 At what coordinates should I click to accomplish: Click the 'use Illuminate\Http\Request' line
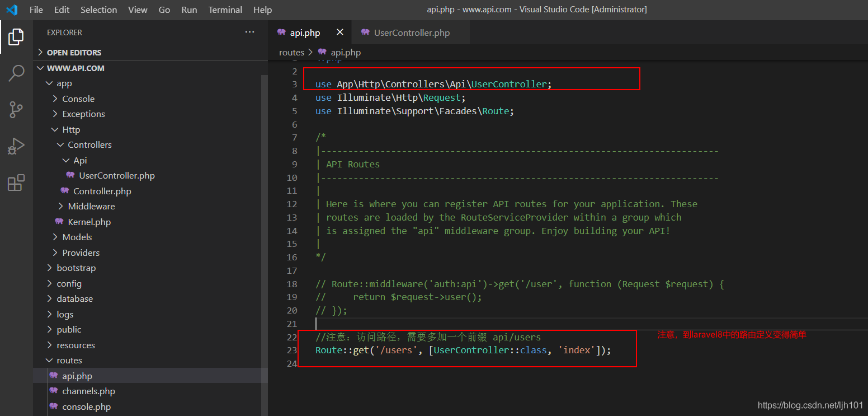[x=390, y=97]
